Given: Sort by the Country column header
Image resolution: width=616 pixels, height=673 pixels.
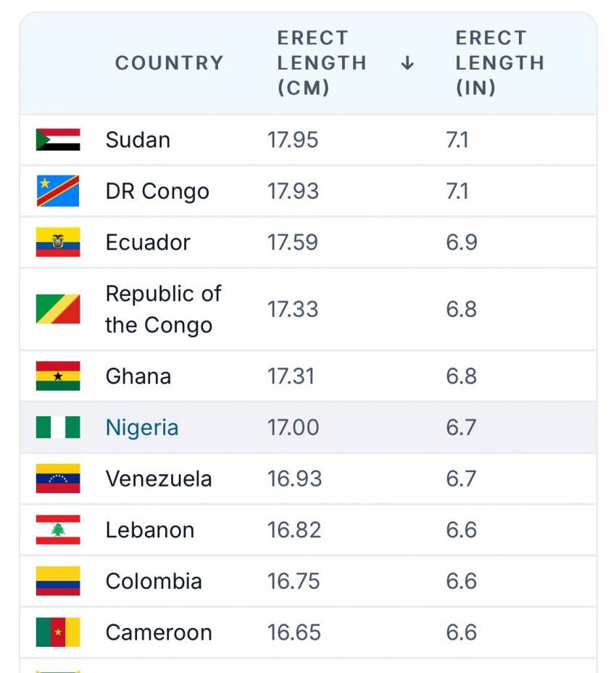Looking at the screenshot, I should click(x=169, y=63).
